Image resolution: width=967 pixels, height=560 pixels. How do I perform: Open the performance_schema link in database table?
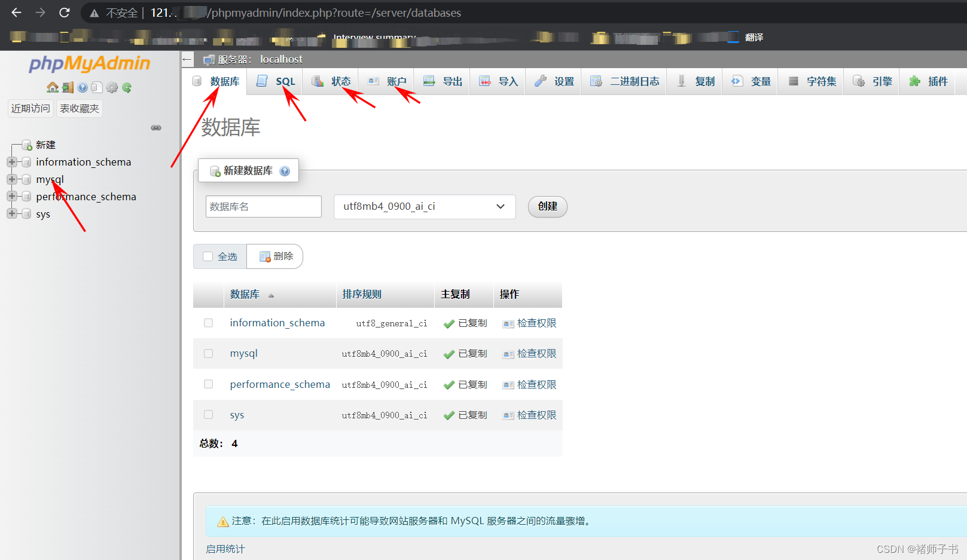[280, 384]
